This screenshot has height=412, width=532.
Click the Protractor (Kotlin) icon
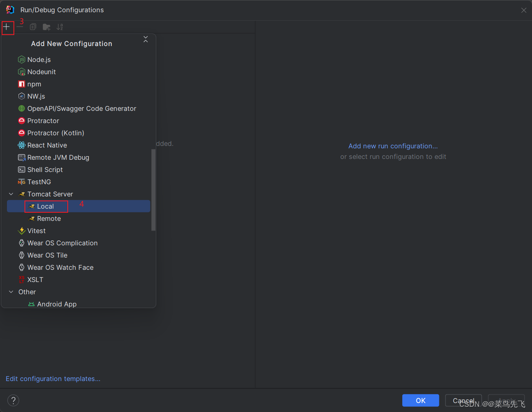click(x=22, y=133)
